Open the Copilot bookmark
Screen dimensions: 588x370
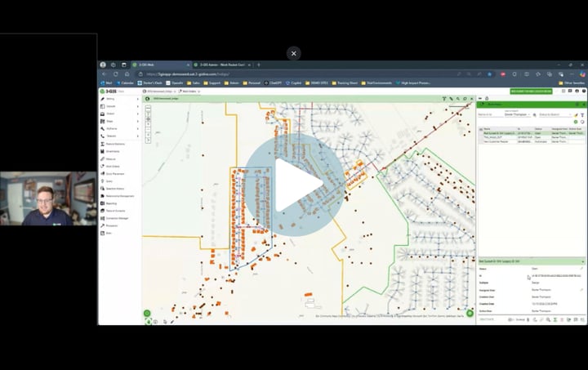point(294,82)
